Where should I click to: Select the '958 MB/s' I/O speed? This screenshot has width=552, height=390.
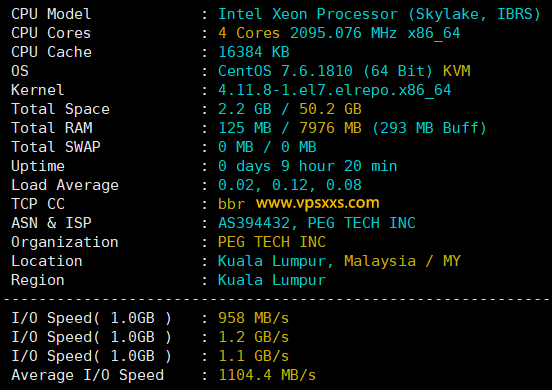click(x=253, y=318)
